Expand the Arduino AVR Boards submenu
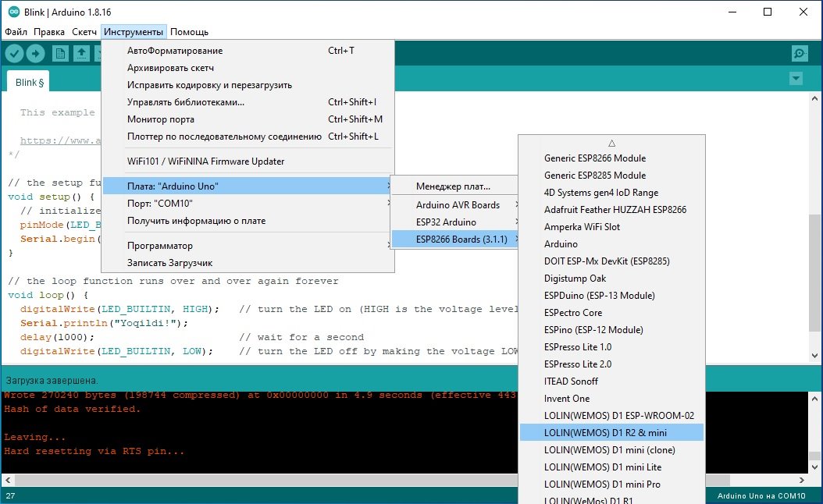The width and height of the screenshot is (823, 504). 458,205
